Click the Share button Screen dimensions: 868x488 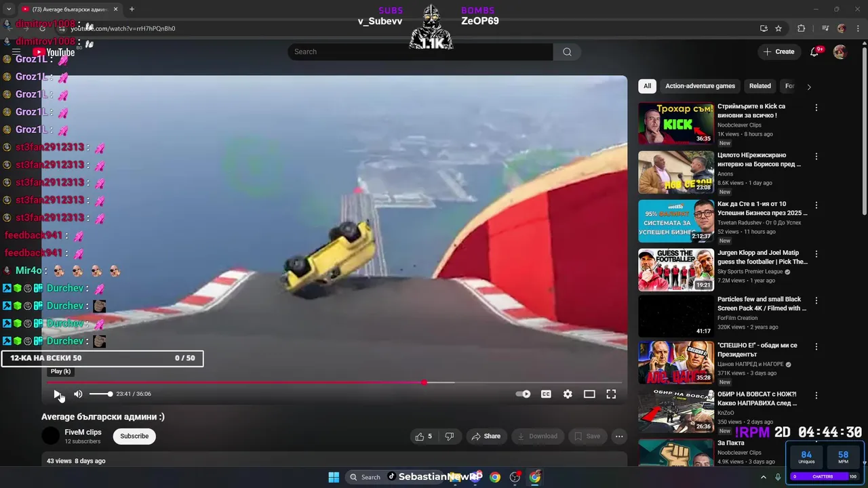point(486,436)
